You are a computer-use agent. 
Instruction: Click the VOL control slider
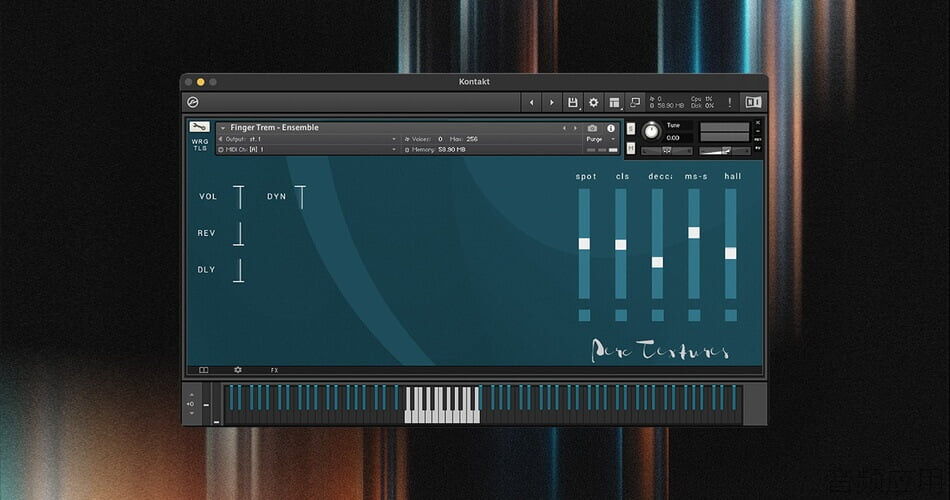pyautogui.click(x=239, y=197)
